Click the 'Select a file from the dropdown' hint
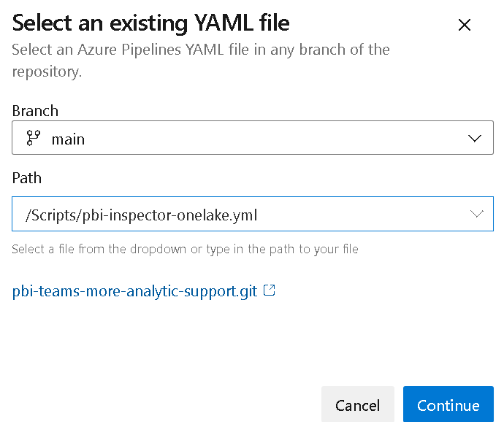Screen dimensions: 504x435 pyautogui.click(x=185, y=249)
